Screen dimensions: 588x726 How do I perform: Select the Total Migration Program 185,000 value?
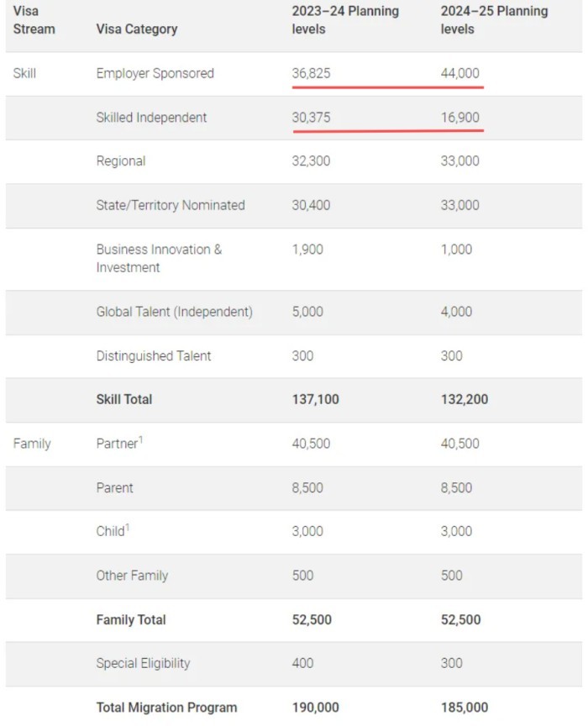coord(465,708)
